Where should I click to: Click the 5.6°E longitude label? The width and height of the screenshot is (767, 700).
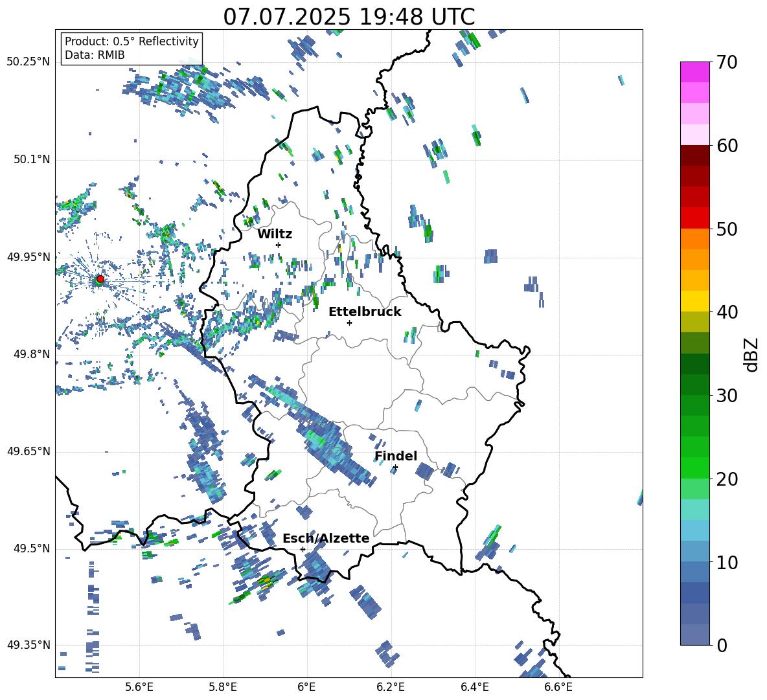click(139, 687)
